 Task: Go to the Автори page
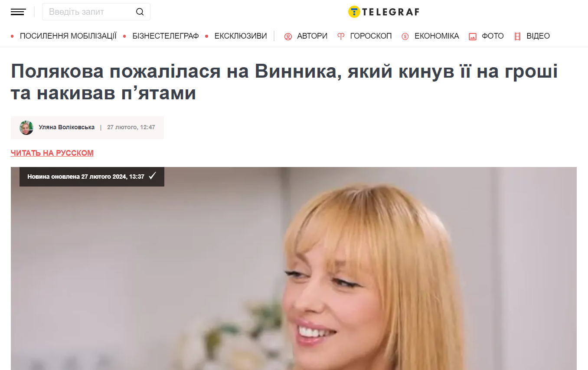312,36
